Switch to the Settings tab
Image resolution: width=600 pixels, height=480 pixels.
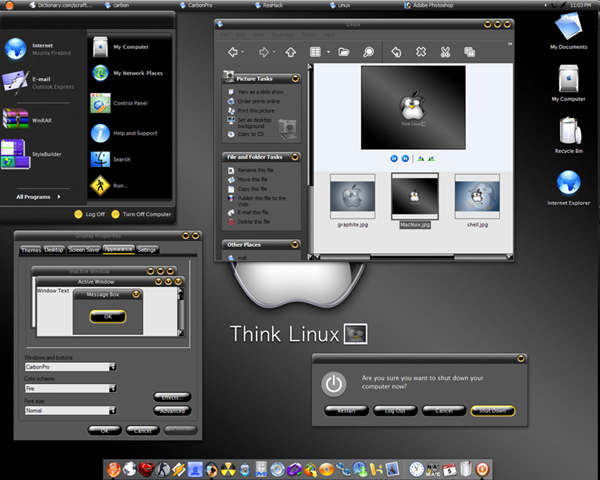pyautogui.click(x=147, y=250)
